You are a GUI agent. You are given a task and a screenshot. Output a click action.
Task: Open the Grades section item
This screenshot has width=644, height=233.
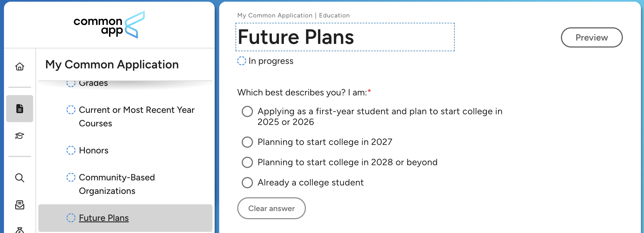coord(93,84)
